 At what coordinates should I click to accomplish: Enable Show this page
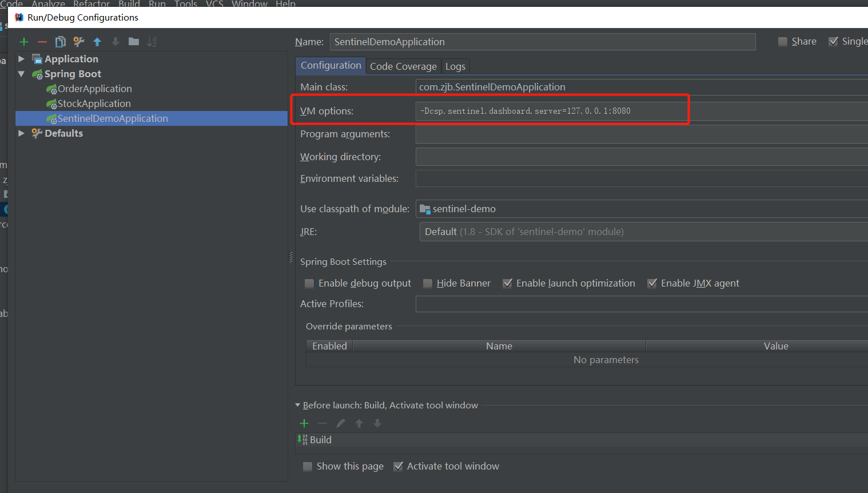[x=308, y=466]
